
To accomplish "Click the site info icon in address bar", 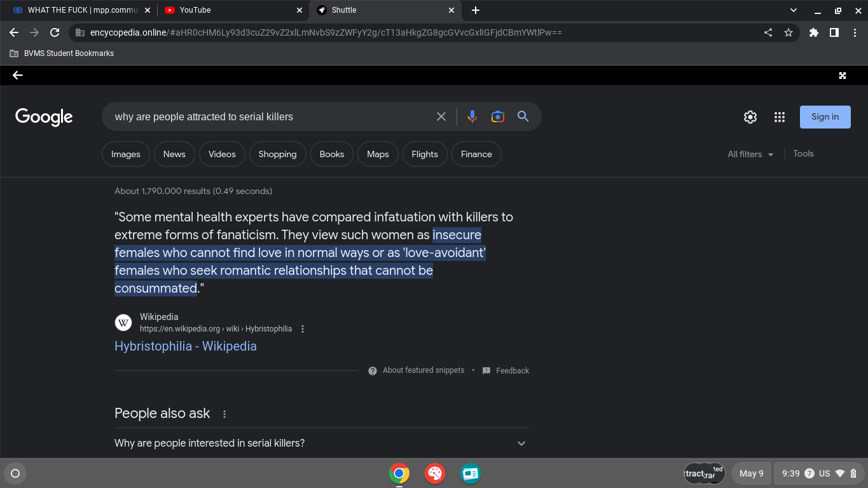I will coord(79,32).
